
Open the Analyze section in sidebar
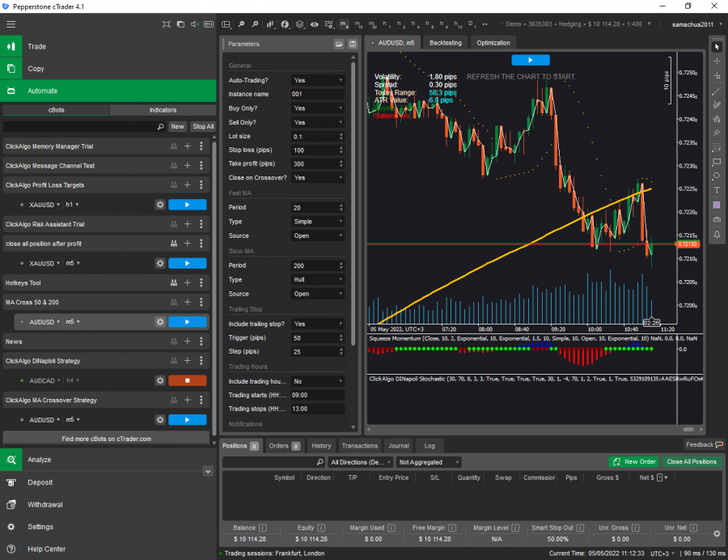tap(108, 460)
